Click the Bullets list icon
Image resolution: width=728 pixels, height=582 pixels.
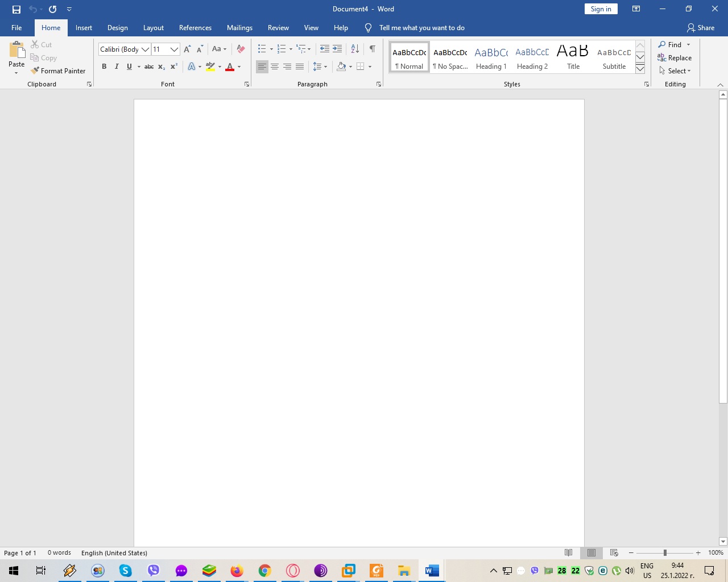point(262,49)
